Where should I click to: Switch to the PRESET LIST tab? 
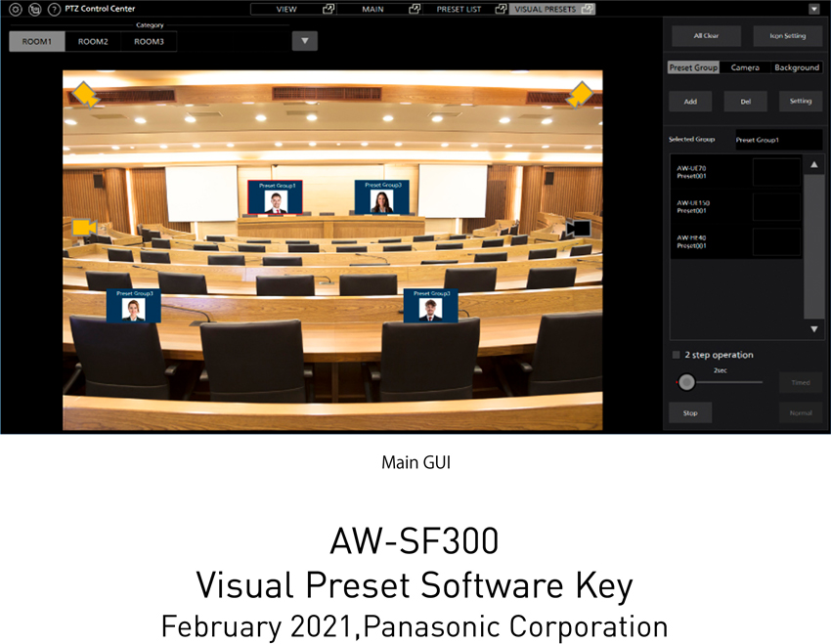coord(459,9)
